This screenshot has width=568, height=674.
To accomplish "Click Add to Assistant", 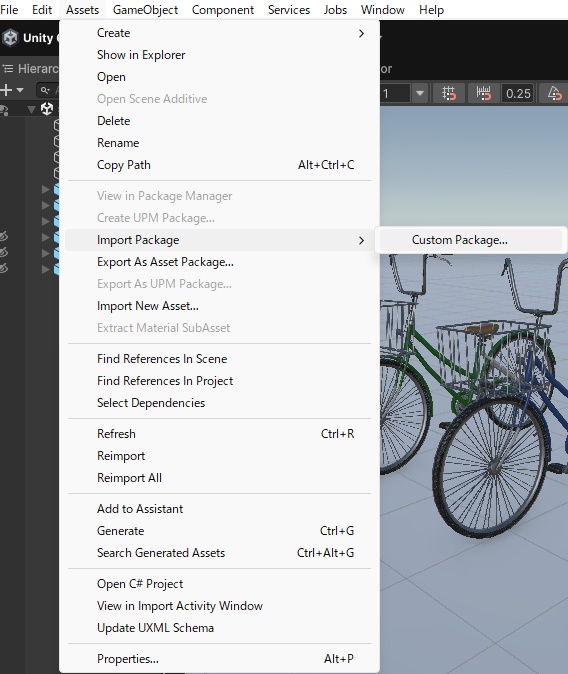I will click(219, 509).
